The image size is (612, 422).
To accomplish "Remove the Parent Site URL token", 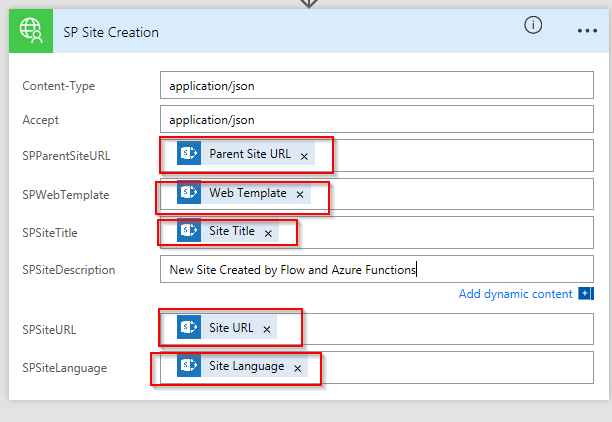I will click(304, 157).
